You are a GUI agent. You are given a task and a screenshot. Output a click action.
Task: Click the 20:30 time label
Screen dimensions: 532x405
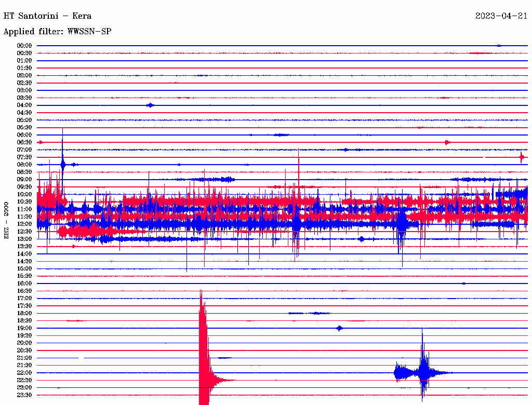(24, 350)
